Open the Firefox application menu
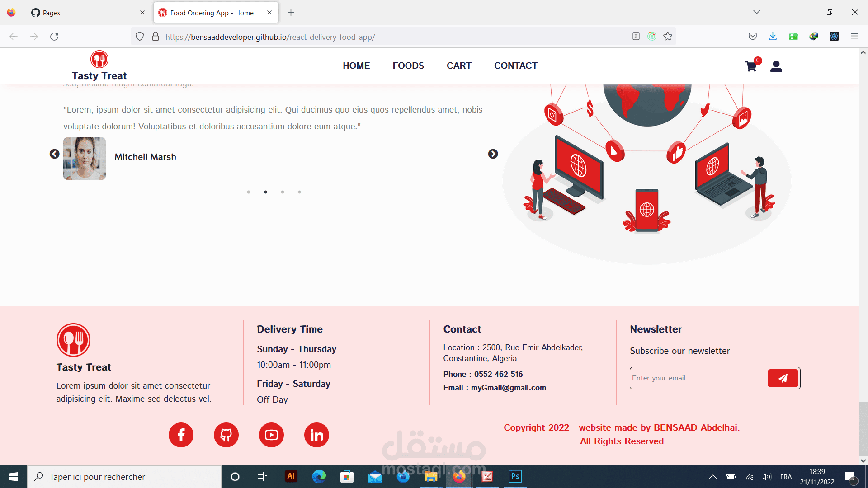The height and width of the screenshot is (488, 868). [854, 37]
